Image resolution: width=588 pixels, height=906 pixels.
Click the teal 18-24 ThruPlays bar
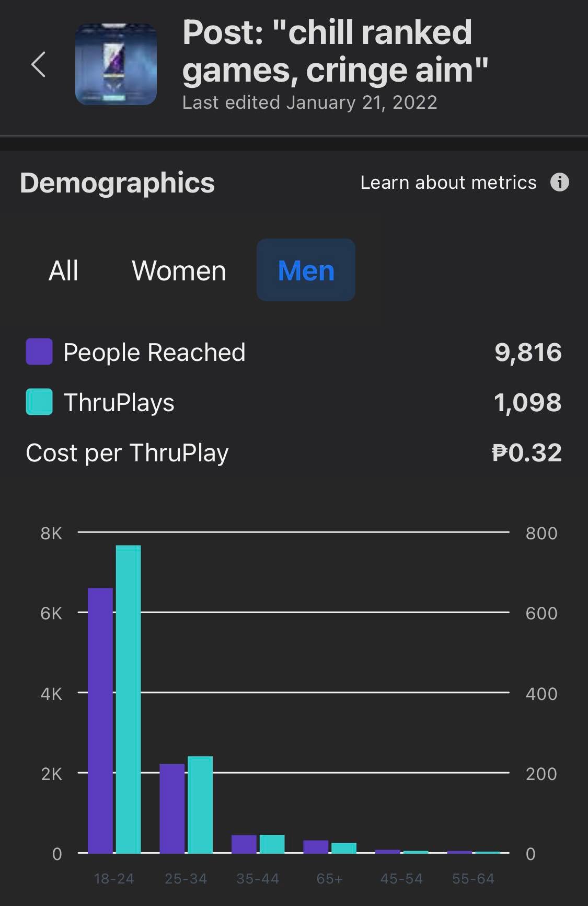pyautogui.click(x=128, y=699)
